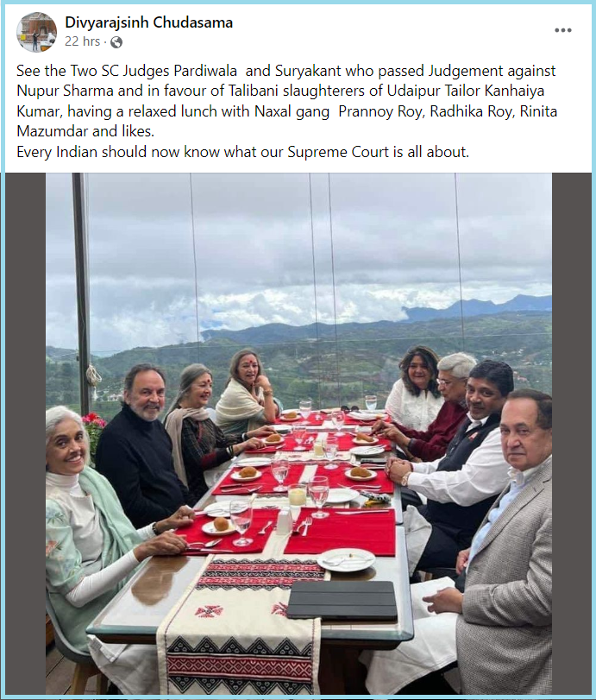
Task: Click the '22 hrs' timestamp link
Action: [x=83, y=41]
